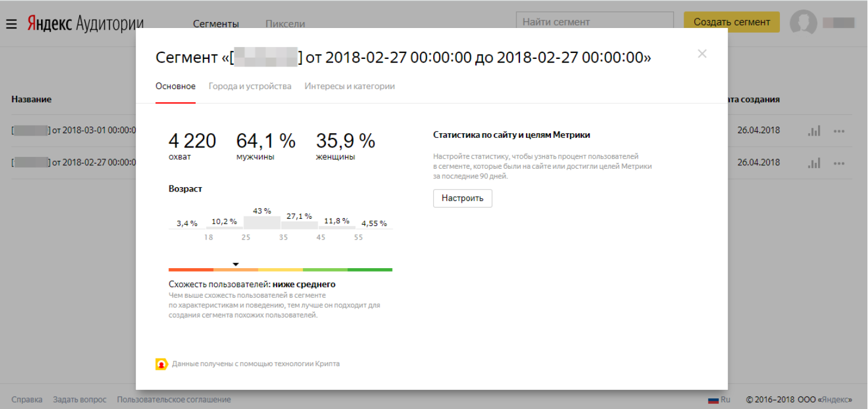Click the Russian flag language icon
868x409 pixels.
(713, 400)
